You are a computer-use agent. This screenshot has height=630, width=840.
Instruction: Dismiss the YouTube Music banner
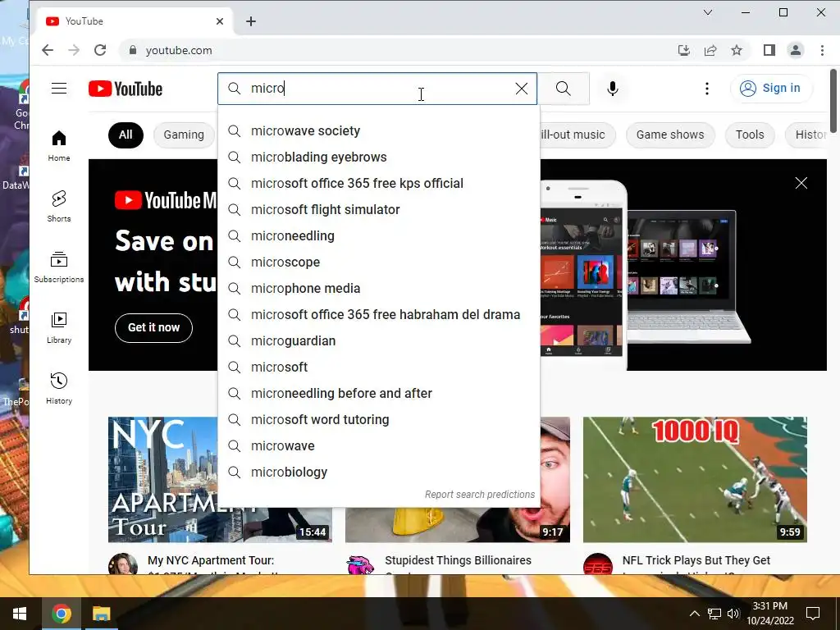tap(801, 183)
